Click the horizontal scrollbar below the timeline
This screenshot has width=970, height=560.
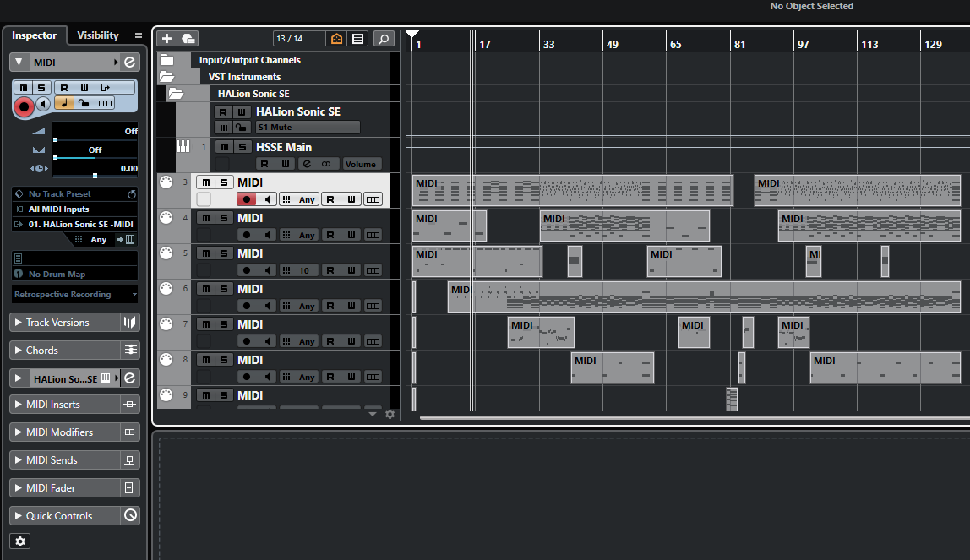(695, 418)
